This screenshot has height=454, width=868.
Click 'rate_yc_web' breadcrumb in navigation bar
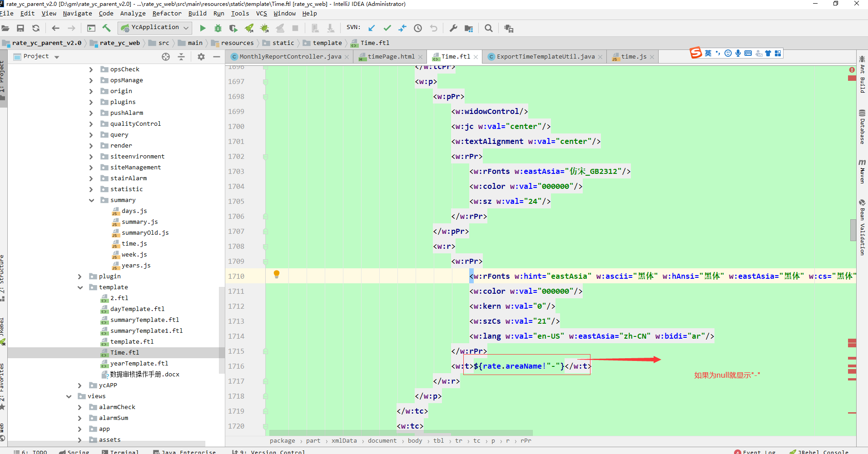point(120,43)
